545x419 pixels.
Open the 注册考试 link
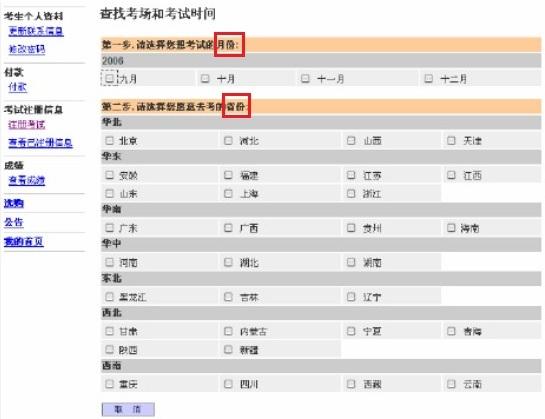(x=27, y=124)
